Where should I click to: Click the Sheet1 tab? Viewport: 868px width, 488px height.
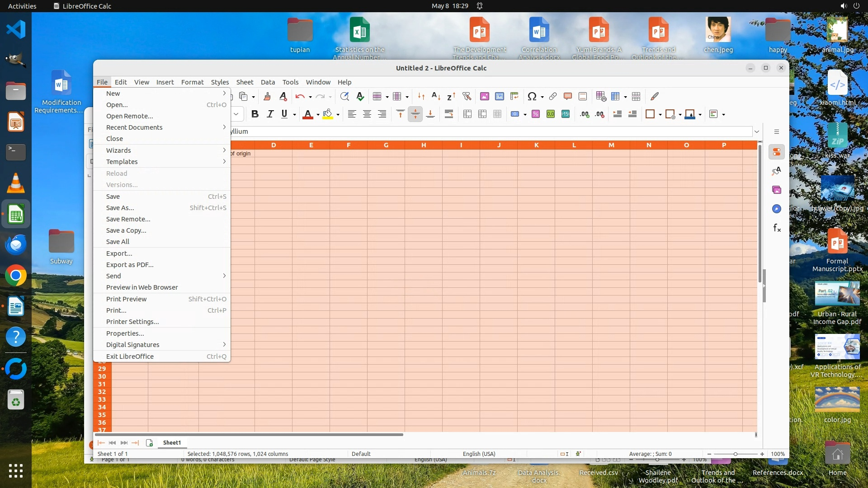click(172, 443)
